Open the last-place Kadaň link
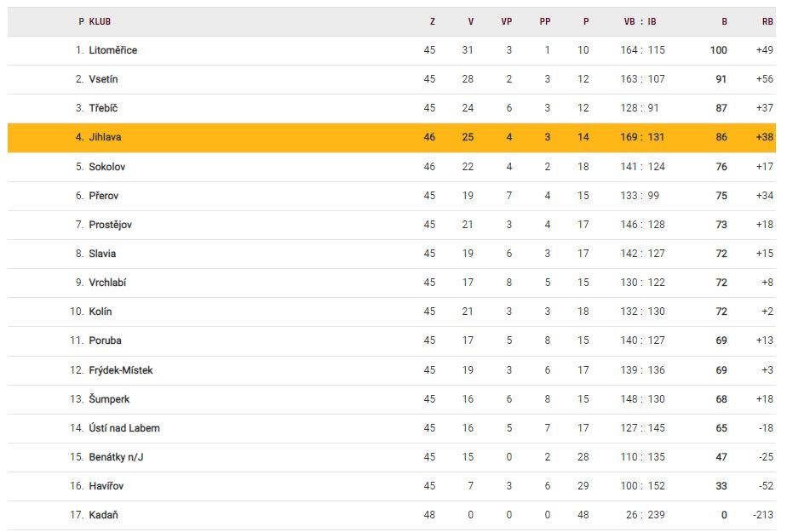Screen dimensions: 787x532 [x=102, y=515]
